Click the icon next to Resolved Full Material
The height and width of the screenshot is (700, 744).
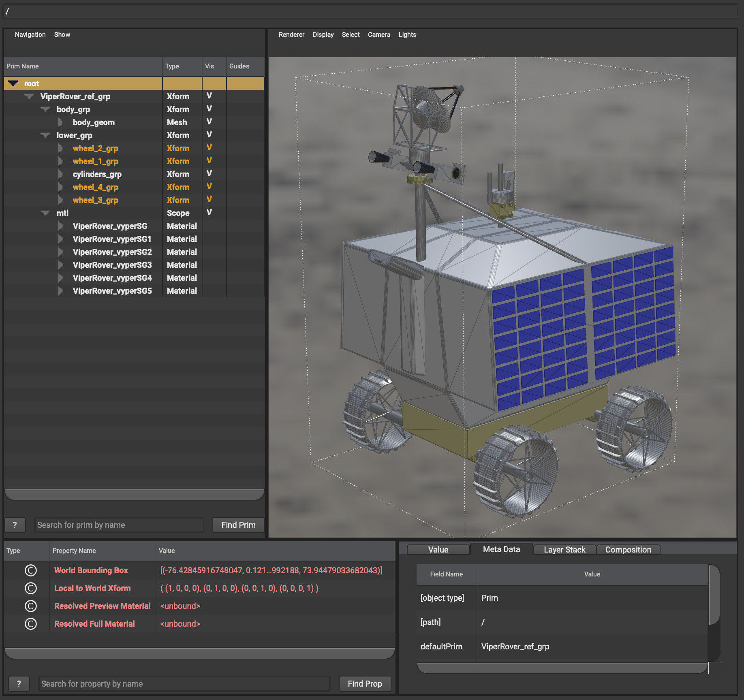coord(31,624)
